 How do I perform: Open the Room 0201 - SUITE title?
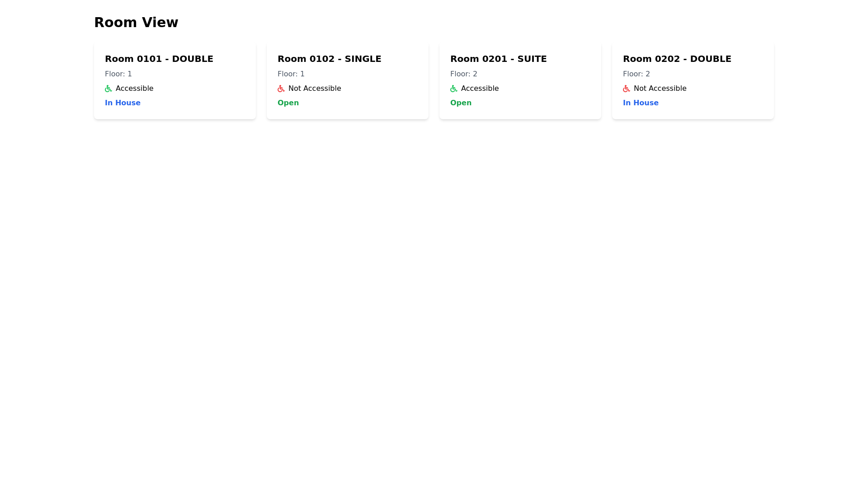pos(499,59)
